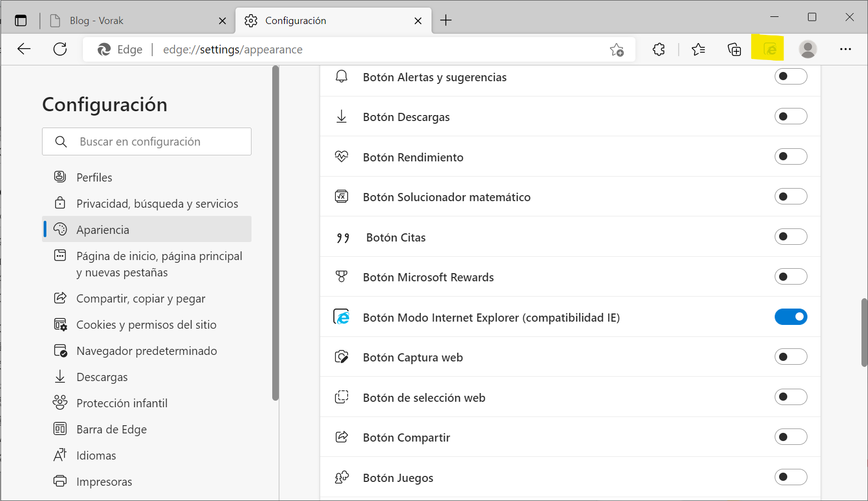Enable the Botón Alertas y sugerencias toggle
Screen dimensions: 868x501
[x=791, y=76]
